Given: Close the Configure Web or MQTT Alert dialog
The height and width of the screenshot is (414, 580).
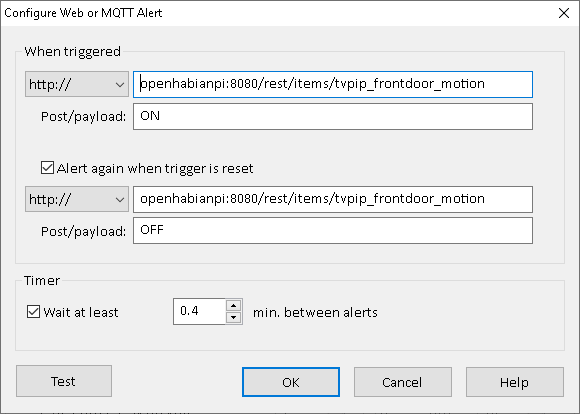Looking at the screenshot, I should tap(564, 13).
